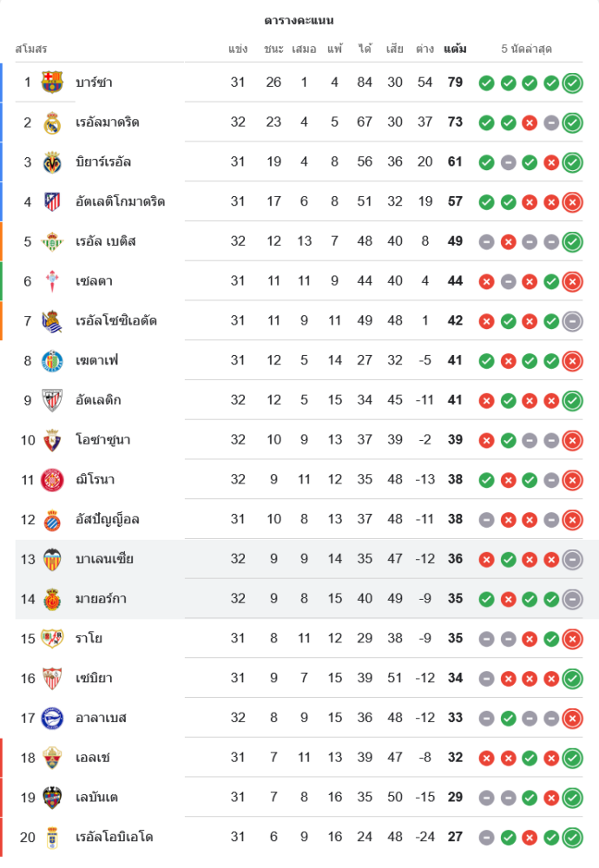The width and height of the screenshot is (599, 868).
Task: Click the มายอร์กา team name link
Action: tap(102, 599)
